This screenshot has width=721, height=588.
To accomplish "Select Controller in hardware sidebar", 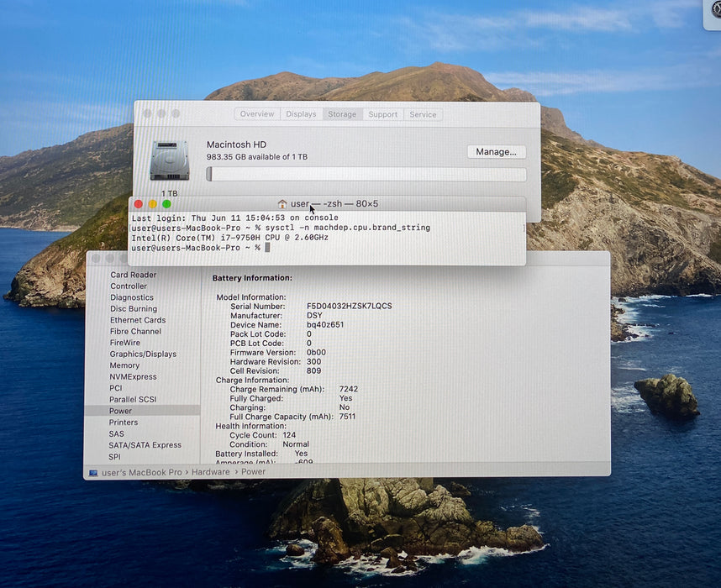I will pyautogui.click(x=129, y=286).
